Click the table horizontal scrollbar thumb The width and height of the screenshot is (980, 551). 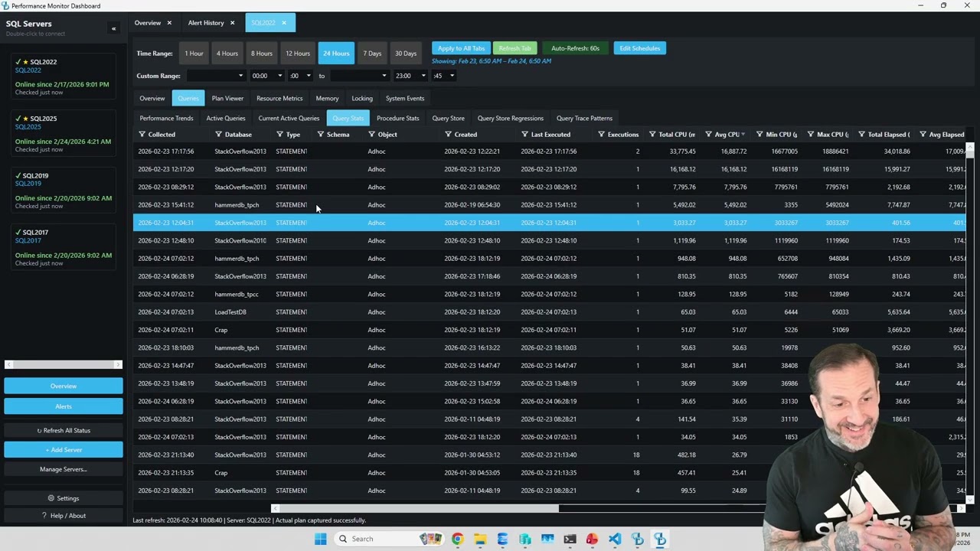pyautogui.click(x=418, y=508)
